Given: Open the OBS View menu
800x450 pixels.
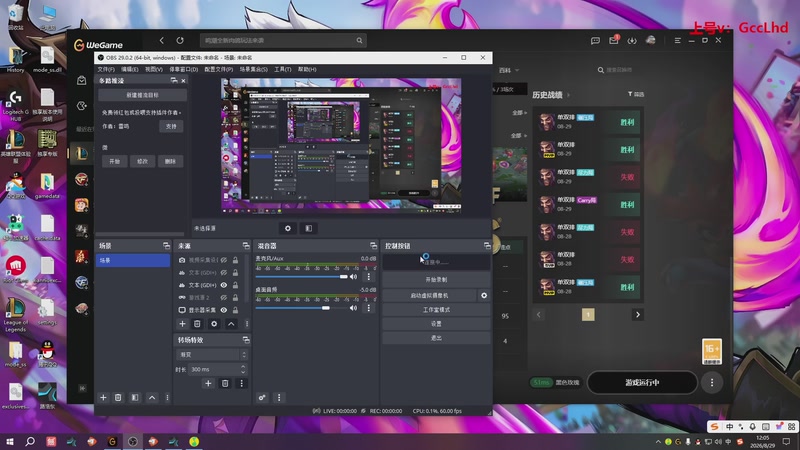Looking at the screenshot, I should (154, 69).
